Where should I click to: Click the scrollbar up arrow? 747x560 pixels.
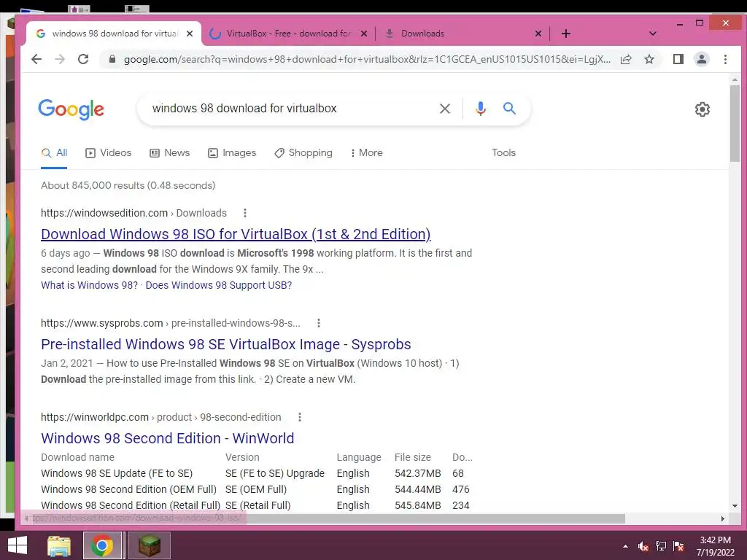(735, 79)
